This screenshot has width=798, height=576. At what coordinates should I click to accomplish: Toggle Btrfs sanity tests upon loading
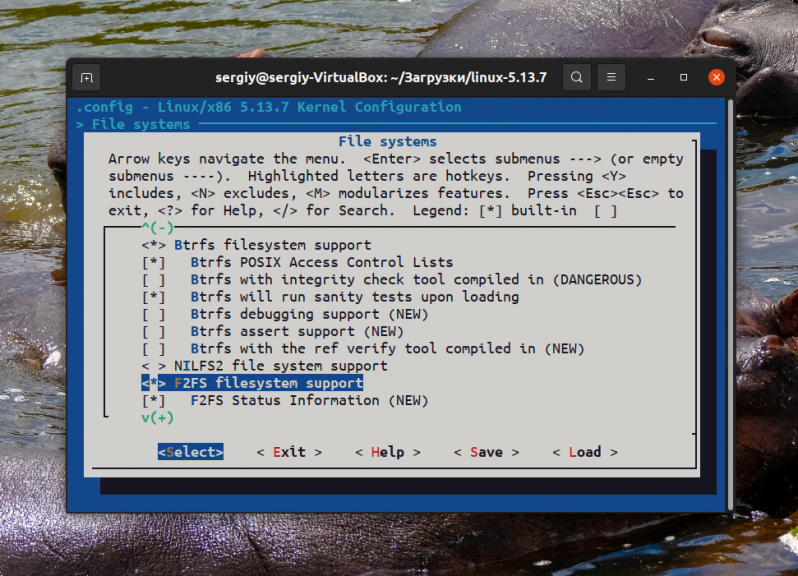point(154,297)
